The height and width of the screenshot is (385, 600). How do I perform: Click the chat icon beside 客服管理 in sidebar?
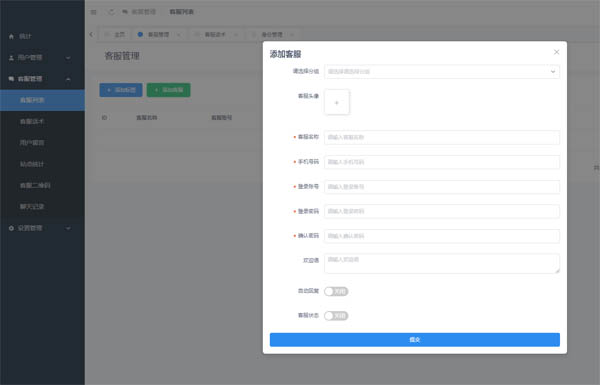(11, 79)
